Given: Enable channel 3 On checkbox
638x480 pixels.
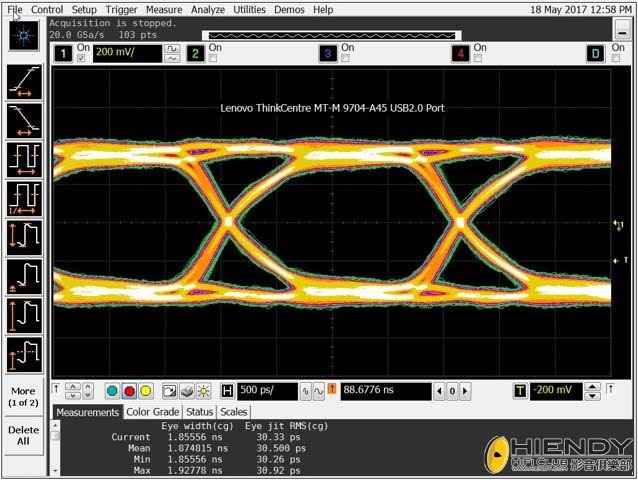Looking at the screenshot, I should pos(345,59).
